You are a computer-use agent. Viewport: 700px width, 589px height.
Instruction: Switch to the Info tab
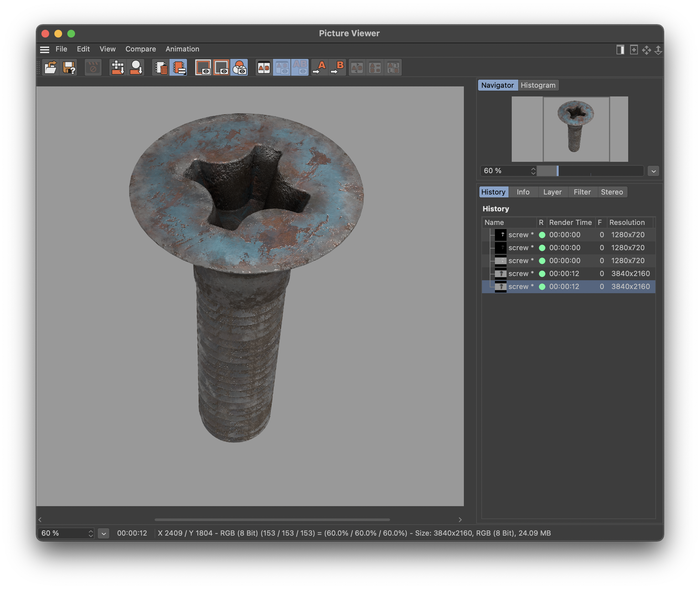pyautogui.click(x=522, y=192)
